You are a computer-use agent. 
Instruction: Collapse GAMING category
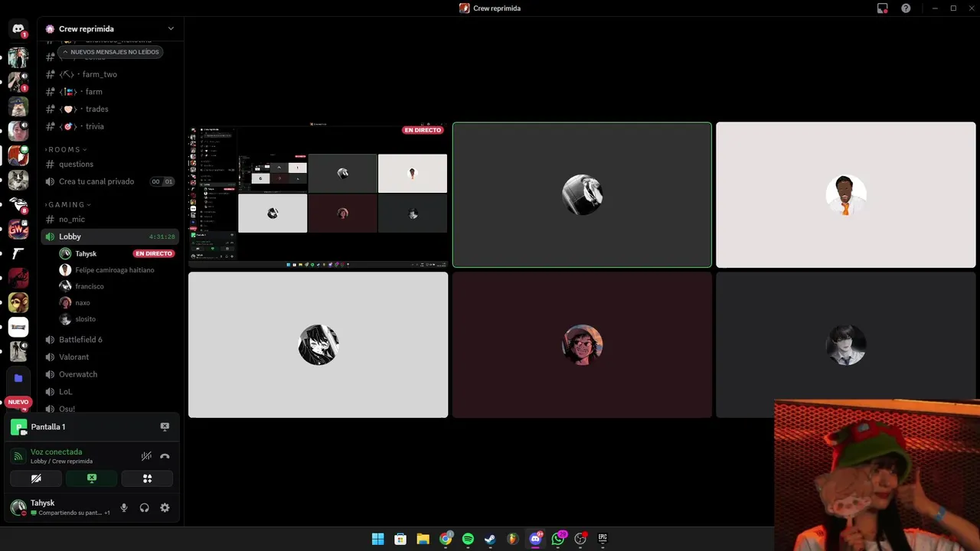(x=68, y=204)
